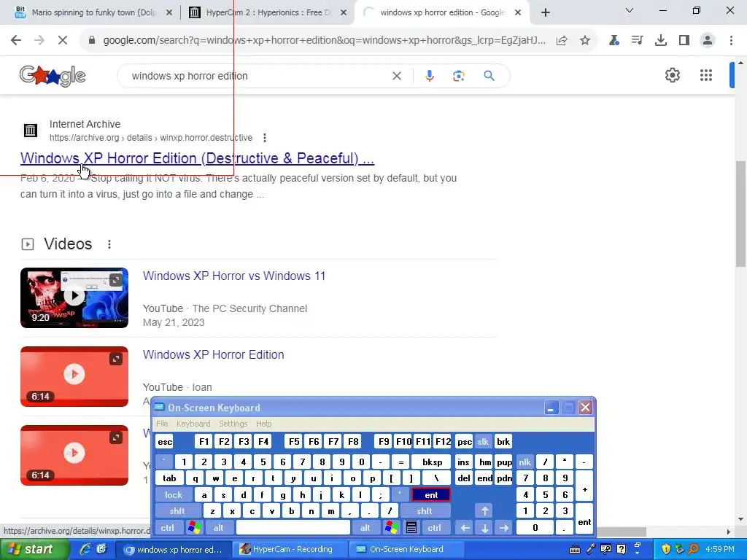
Task: Click scrollbar down arrow at page bottom
Action: (741, 519)
